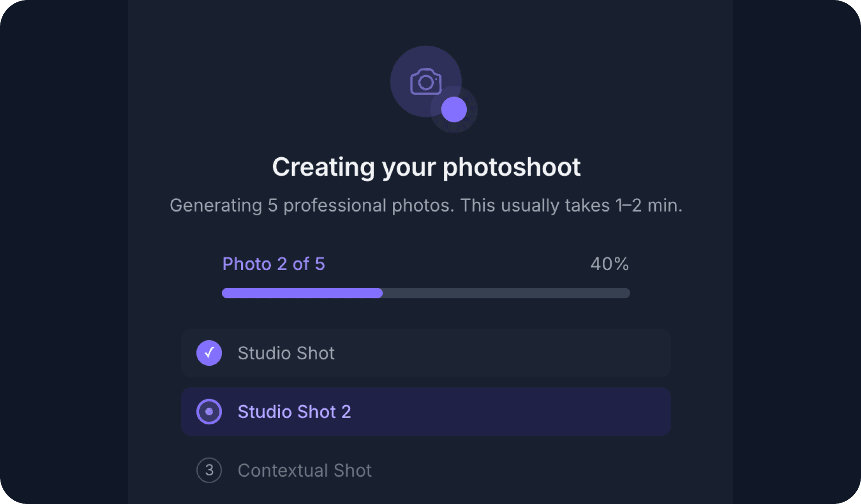Select the Studio Shot step label
The image size is (861, 504).
(286, 353)
